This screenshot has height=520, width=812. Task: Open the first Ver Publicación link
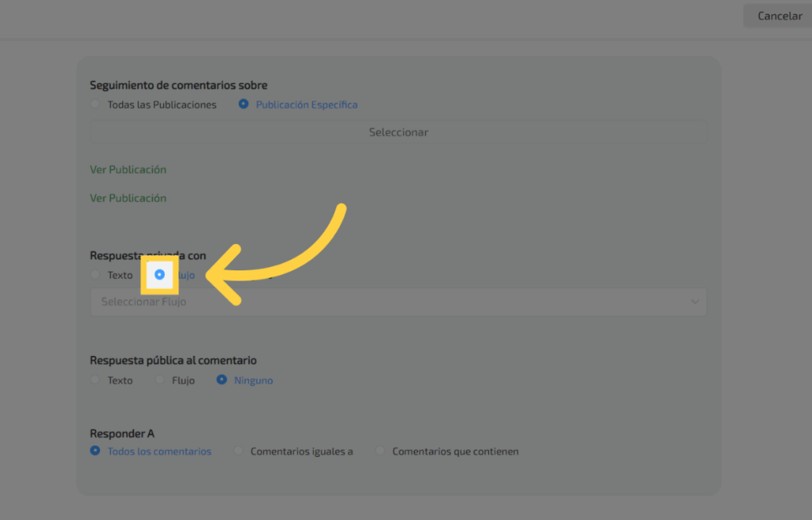(128, 170)
